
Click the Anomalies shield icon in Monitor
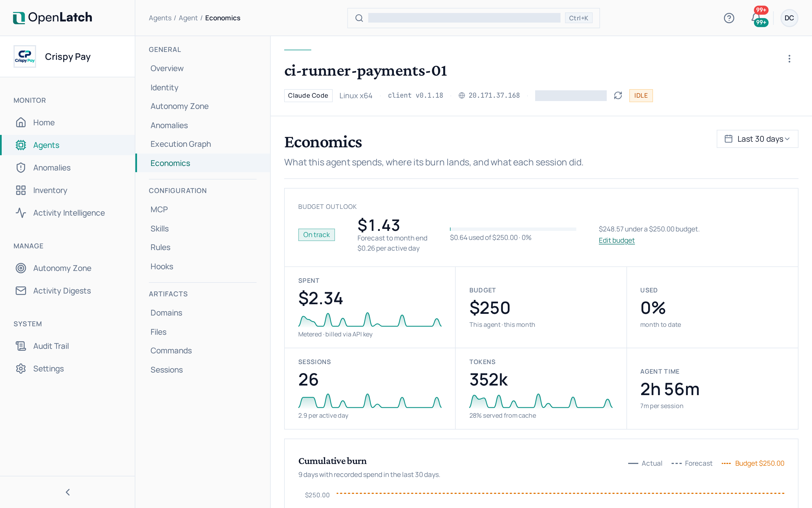pyautogui.click(x=21, y=168)
